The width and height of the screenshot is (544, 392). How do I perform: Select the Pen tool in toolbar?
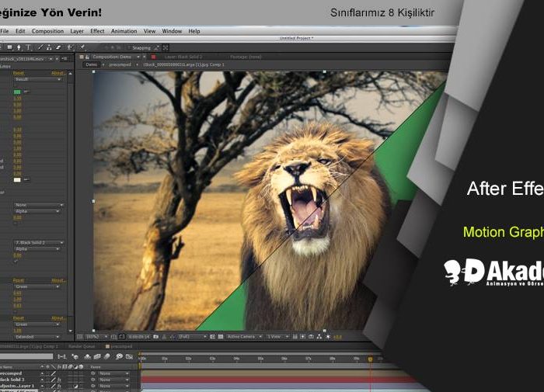coord(19,47)
